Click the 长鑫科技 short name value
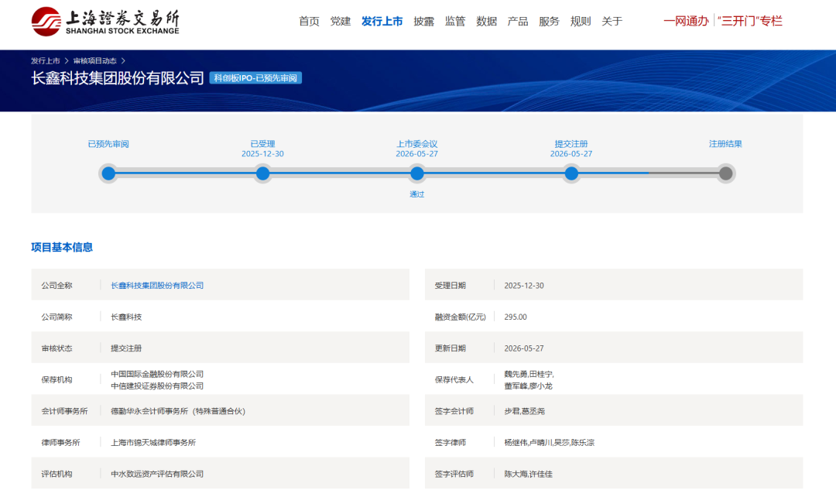The image size is (836, 504). (x=126, y=317)
